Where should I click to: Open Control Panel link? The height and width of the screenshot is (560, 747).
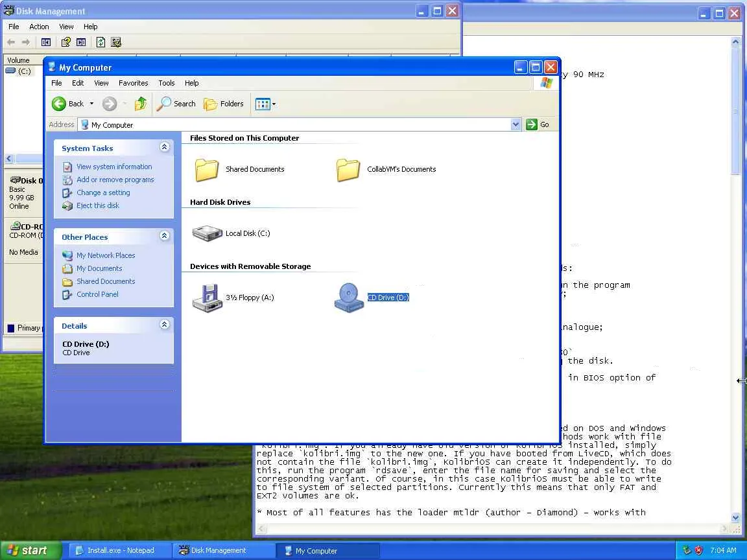[97, 294]
